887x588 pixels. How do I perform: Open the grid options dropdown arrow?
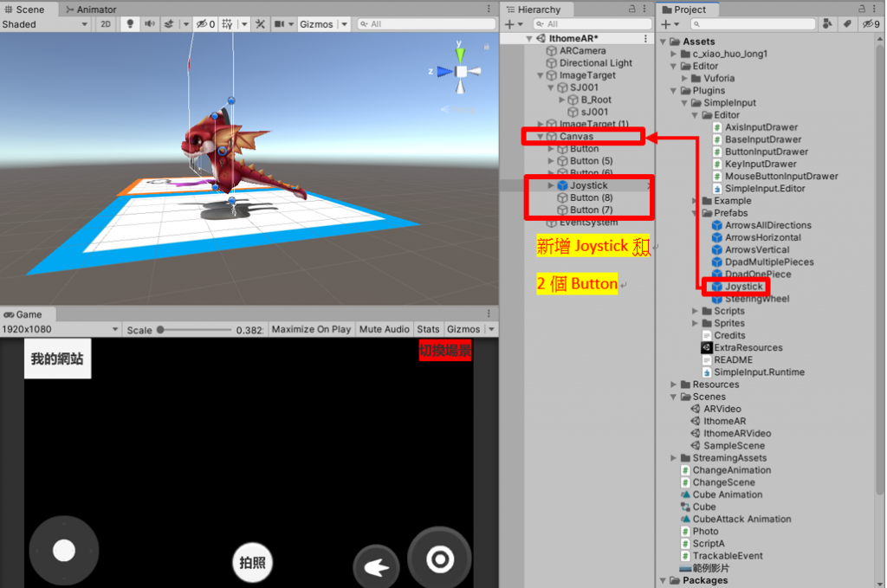tap(244, 24)
